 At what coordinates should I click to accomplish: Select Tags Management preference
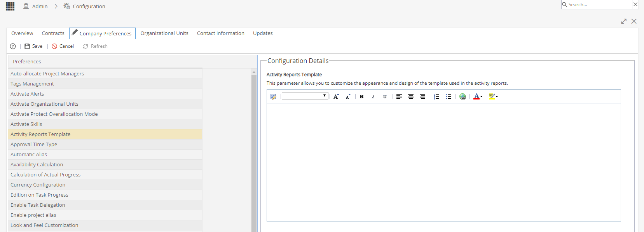click(105, 84)
